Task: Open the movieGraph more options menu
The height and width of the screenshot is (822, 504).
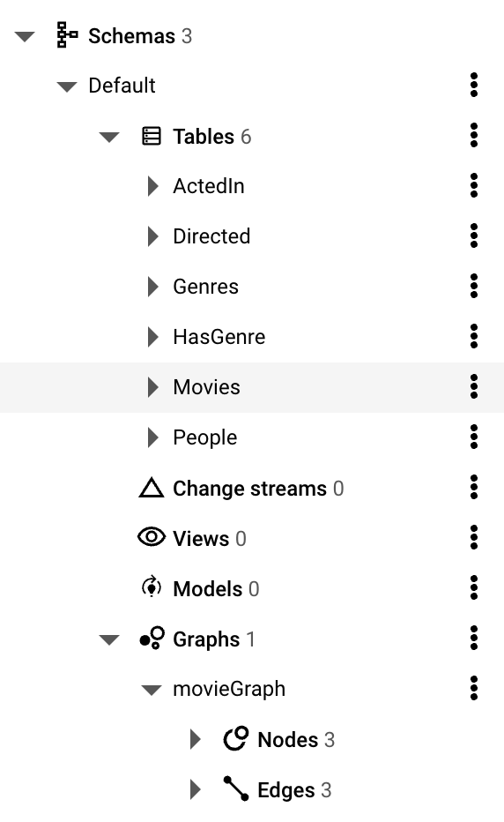Action: click(474, 688)
